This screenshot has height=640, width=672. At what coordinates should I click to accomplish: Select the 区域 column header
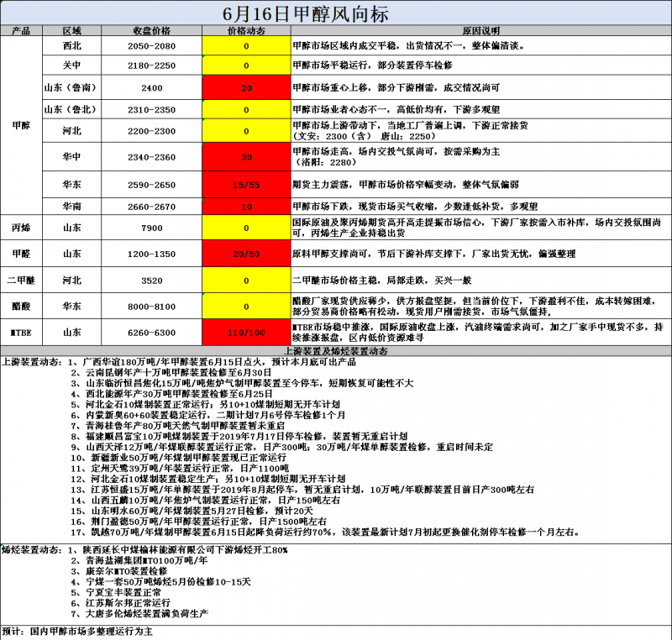(x=71, y=31)
